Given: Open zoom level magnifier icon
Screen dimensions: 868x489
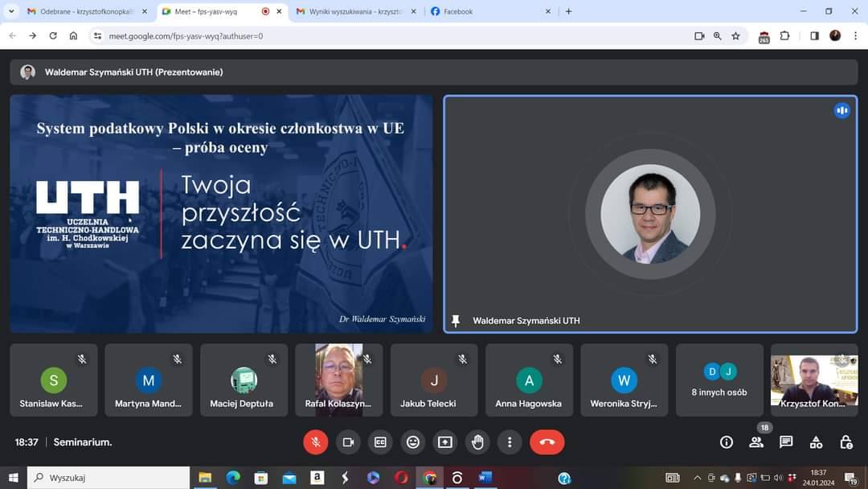Looking at the screenshot, I should pos(718,36).
